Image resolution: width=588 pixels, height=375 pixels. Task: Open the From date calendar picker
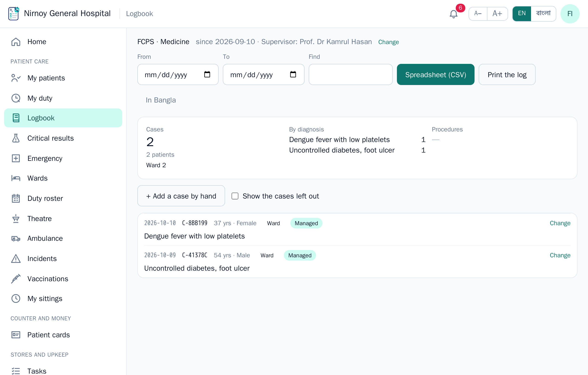tap(207, 74)
